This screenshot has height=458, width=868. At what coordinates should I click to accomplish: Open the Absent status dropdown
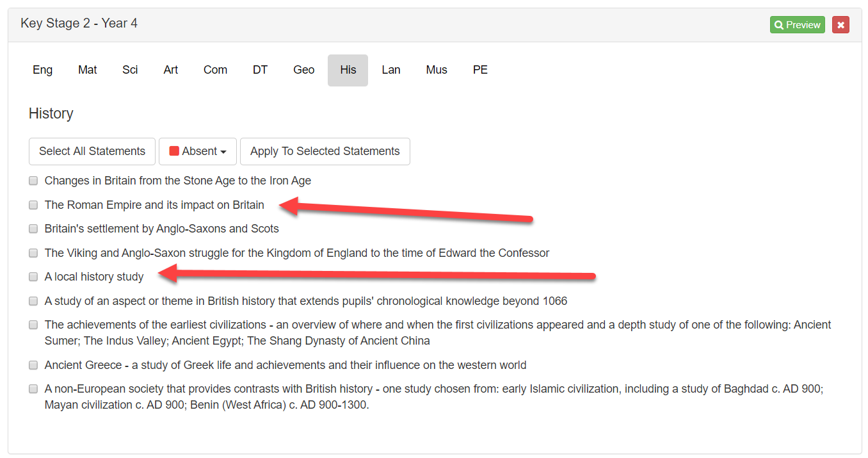click(x=198, y=151)
